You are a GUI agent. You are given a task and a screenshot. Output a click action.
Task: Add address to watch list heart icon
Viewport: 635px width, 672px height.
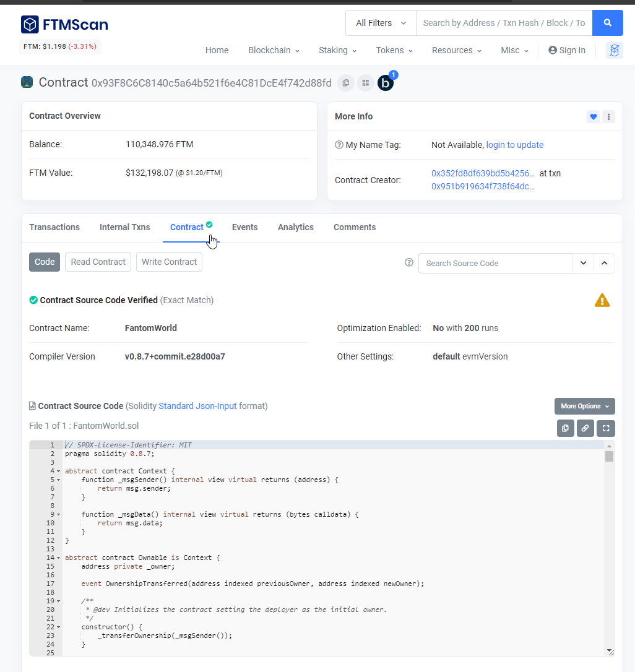click(x=593, y=116)
